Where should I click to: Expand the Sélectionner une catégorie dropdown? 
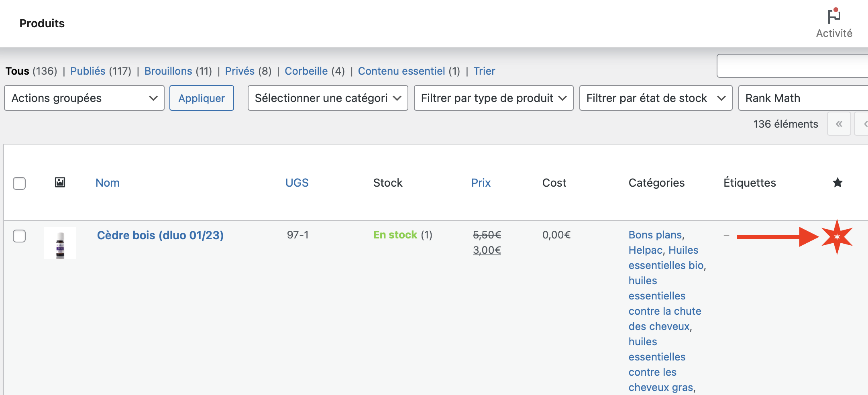(x=328, y=98)
